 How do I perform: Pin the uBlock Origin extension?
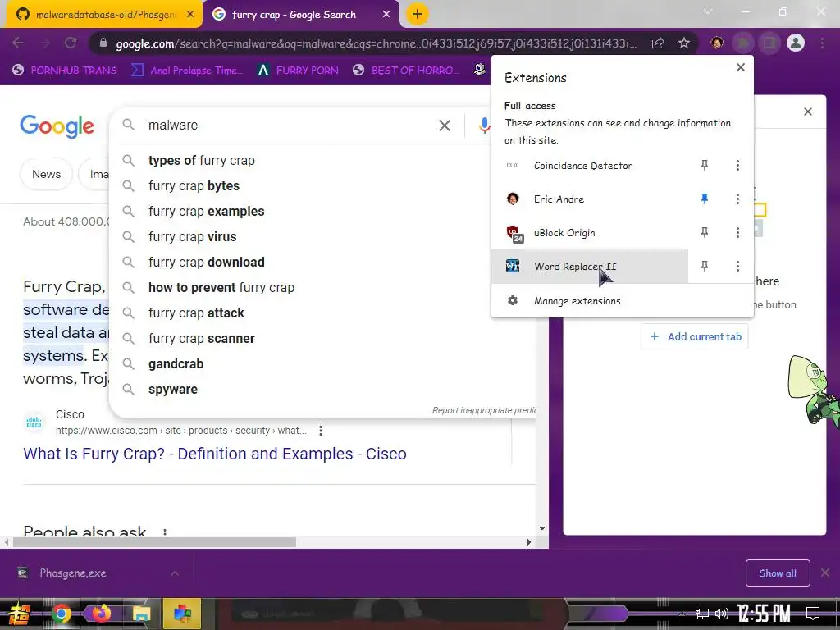click(x=705, y=232)
